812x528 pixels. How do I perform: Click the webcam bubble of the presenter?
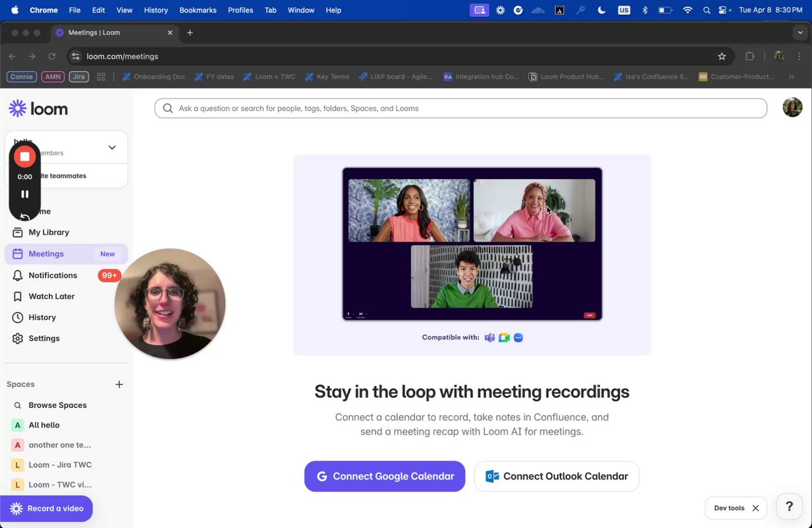(x=170, y=303)
